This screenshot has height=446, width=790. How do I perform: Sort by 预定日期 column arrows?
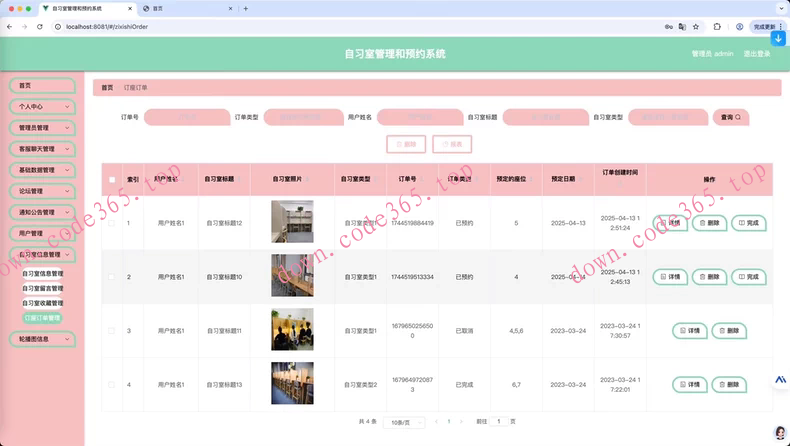click(580, 179)
